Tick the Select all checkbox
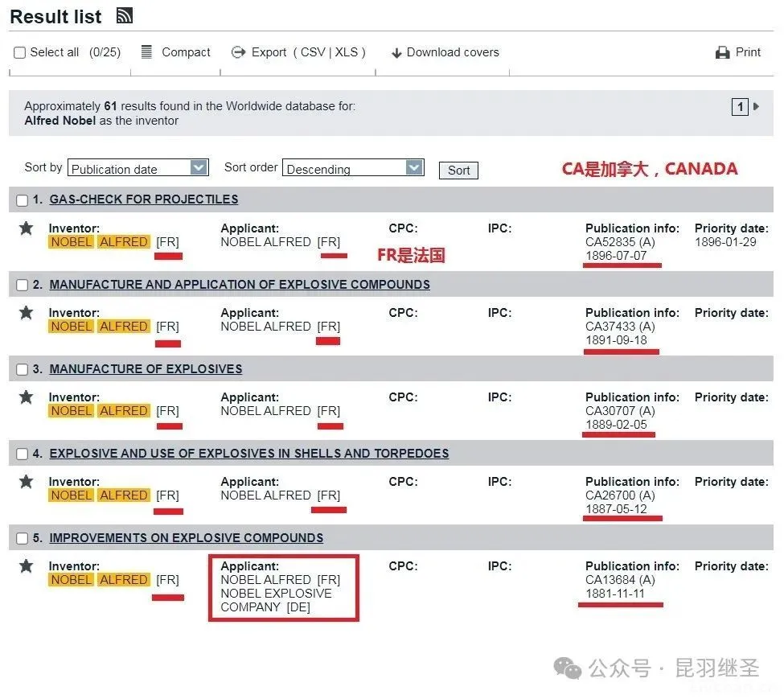784x699 pixels. pos(20,53)
